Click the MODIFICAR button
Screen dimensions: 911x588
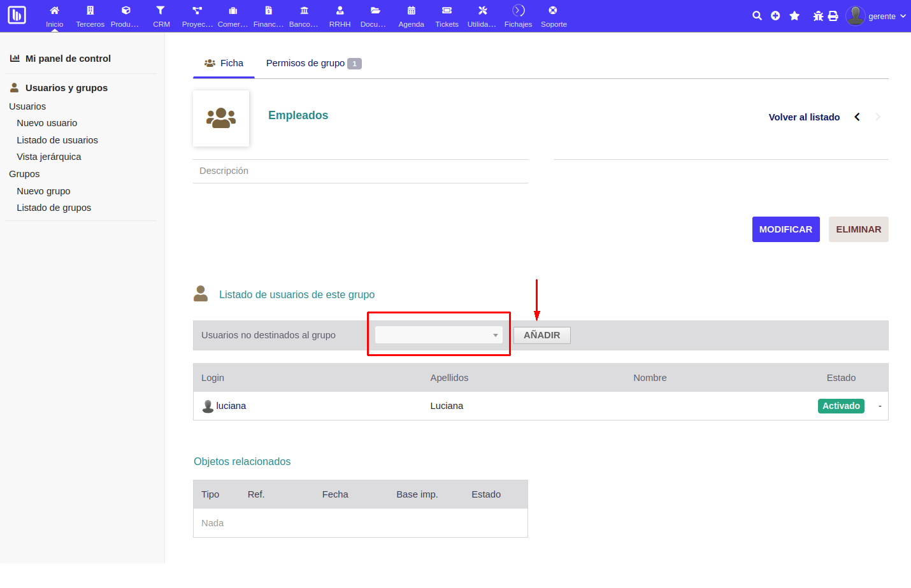click(x=785, y=229)
